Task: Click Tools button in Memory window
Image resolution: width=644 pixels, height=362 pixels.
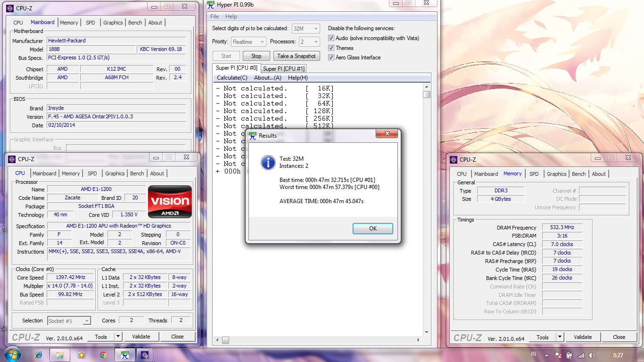Action: pyautogui.click(x=543, y=337)
